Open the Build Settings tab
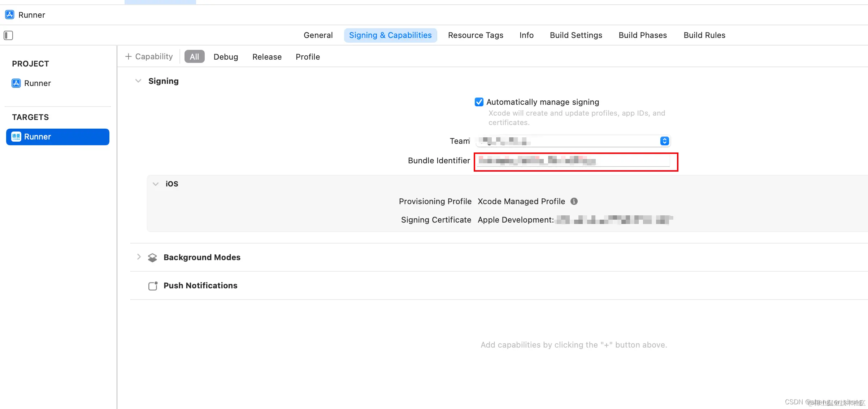868x409 pixels. 576,35
